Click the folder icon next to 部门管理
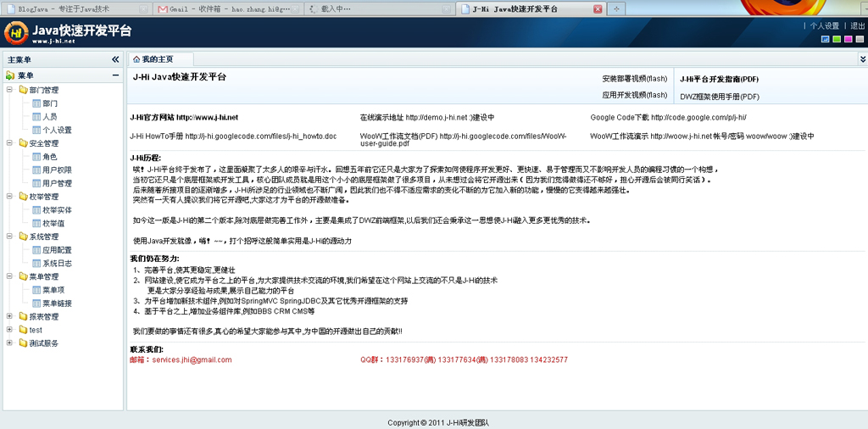868x429 pixels. pyautogui.click(x=23, y=90)
